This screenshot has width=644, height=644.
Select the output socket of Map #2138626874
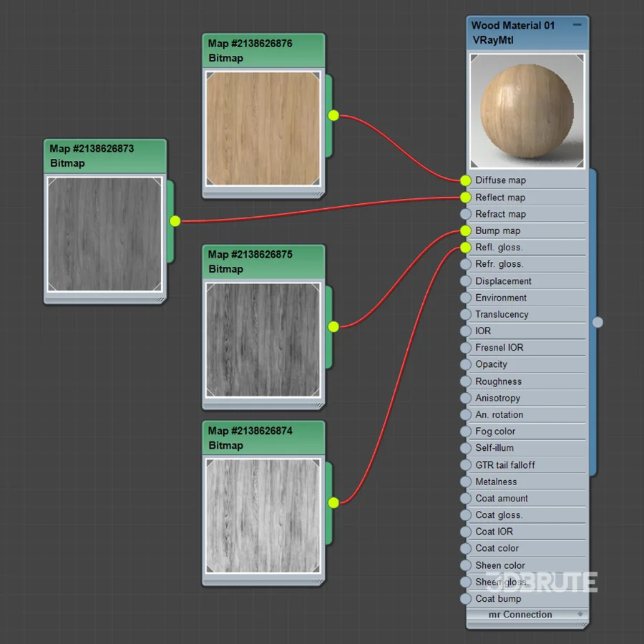click(x=333, y=503)
